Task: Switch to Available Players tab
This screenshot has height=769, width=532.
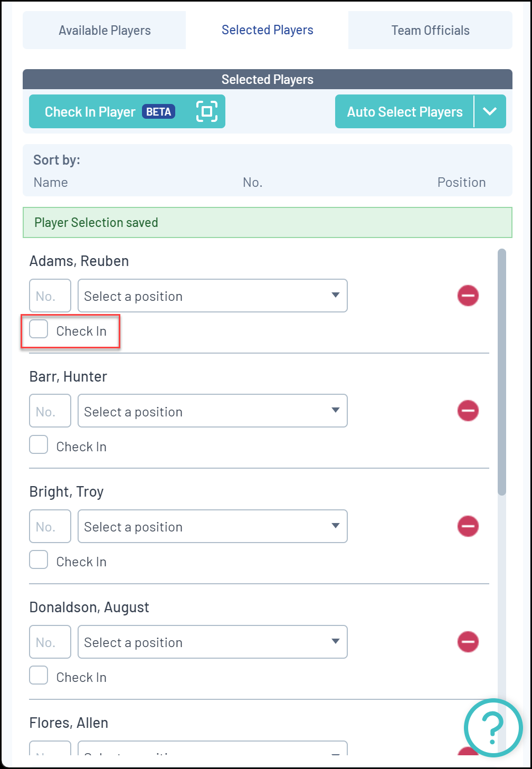Action: 104,31
